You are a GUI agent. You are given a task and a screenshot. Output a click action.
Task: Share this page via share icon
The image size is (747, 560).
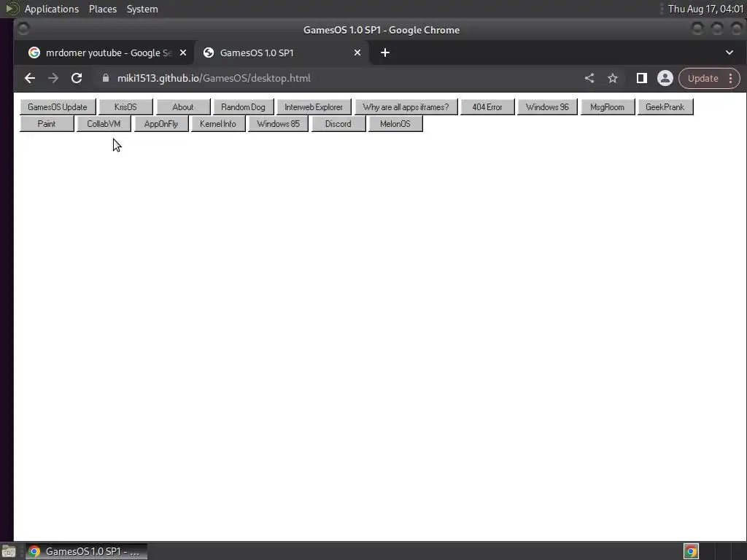[589, 78]
